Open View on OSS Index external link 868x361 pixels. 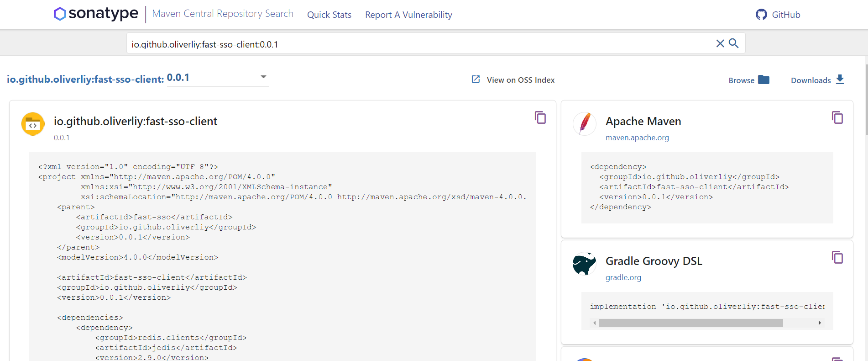pyautogui.click(x=513, y=80)
